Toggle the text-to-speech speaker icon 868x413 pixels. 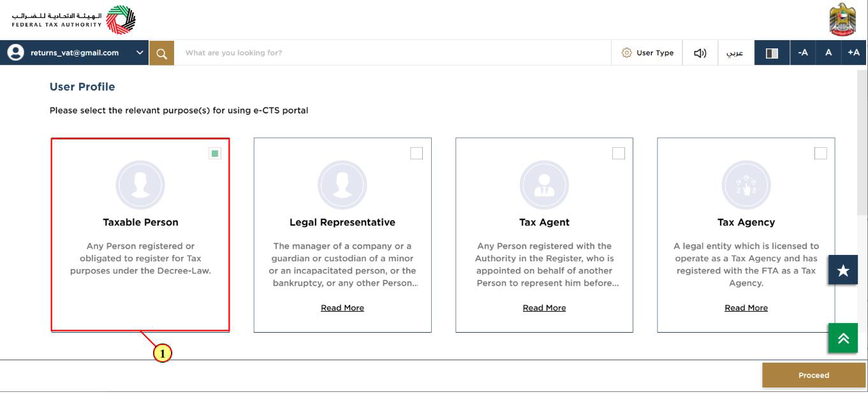[x=700, y=53]
